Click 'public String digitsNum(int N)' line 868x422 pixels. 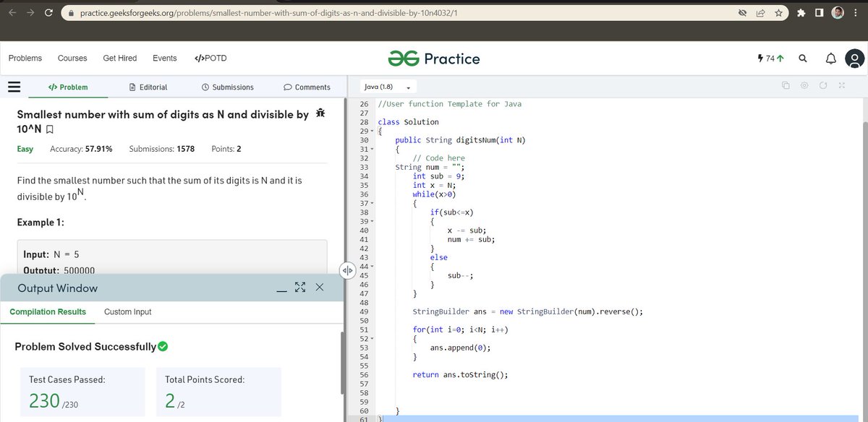click(460, 140)
